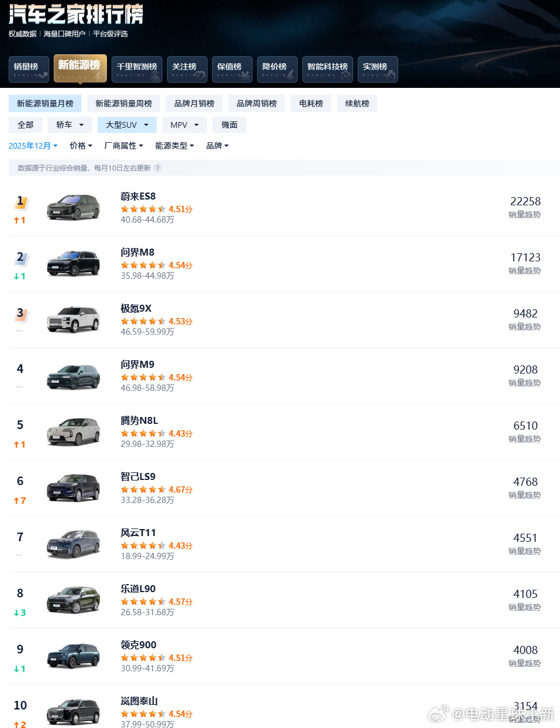Open the 问界M8 model detail link

(137, 252)
